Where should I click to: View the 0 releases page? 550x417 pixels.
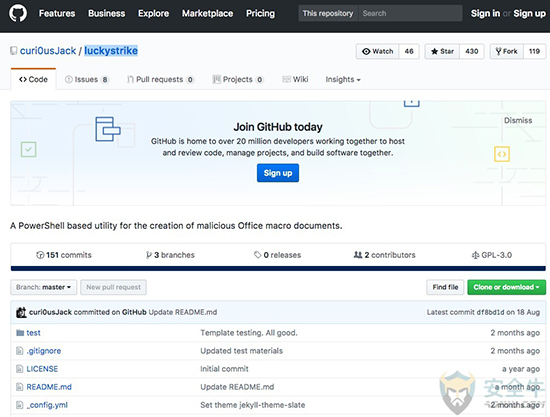click(x=277, y=255)
